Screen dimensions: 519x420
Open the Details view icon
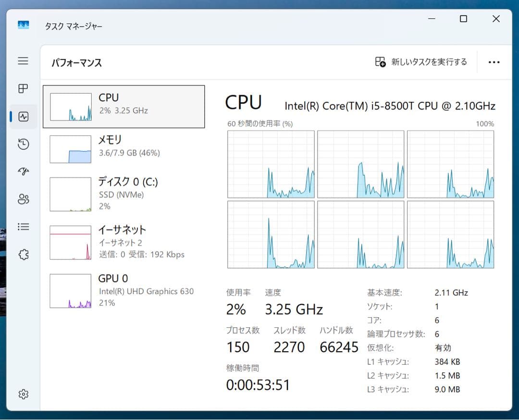point(23,226)
